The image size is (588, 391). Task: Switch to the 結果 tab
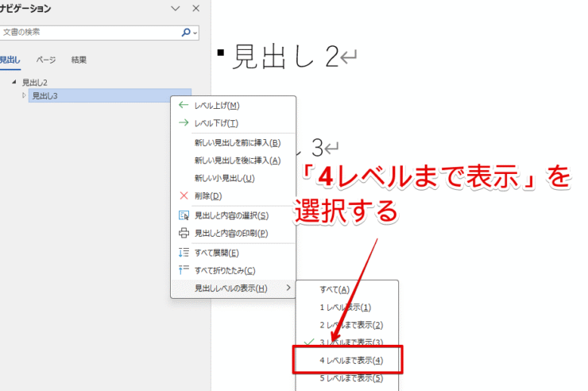(x=79, y=60)
